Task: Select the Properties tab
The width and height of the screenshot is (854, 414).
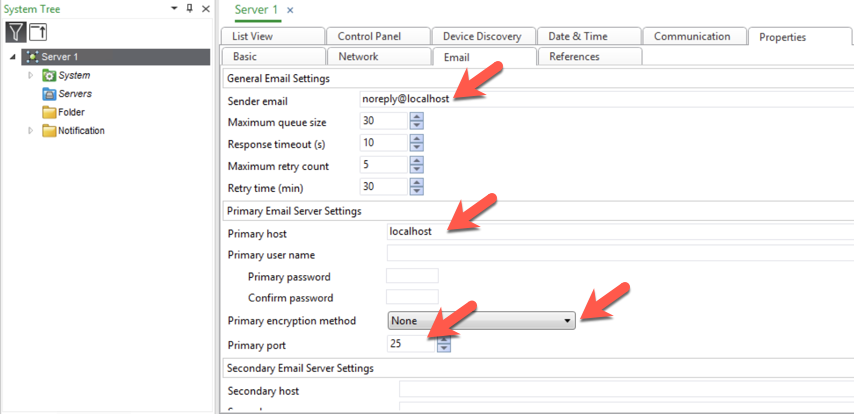Action: (799, 37)
